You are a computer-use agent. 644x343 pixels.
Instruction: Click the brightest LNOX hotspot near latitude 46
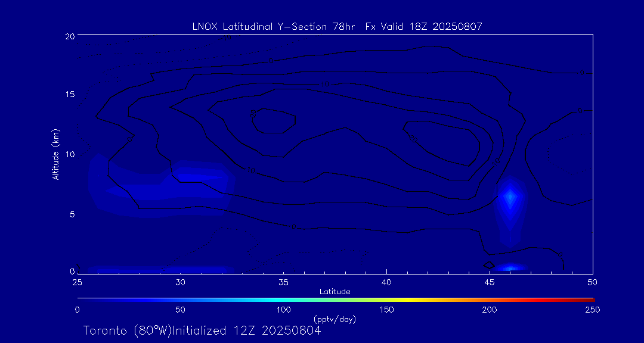510,197
